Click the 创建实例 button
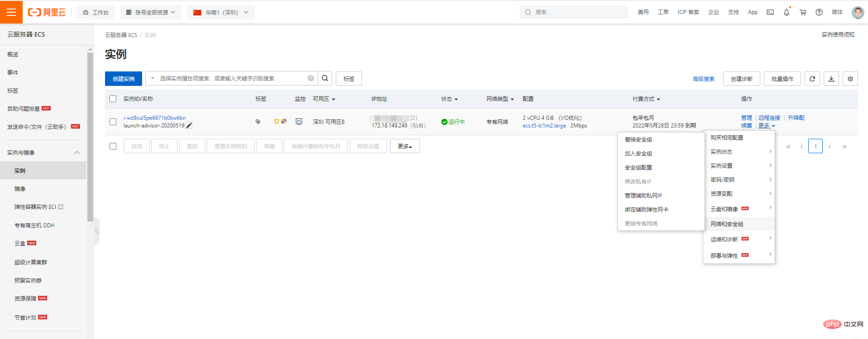 (x=124, y=79)
